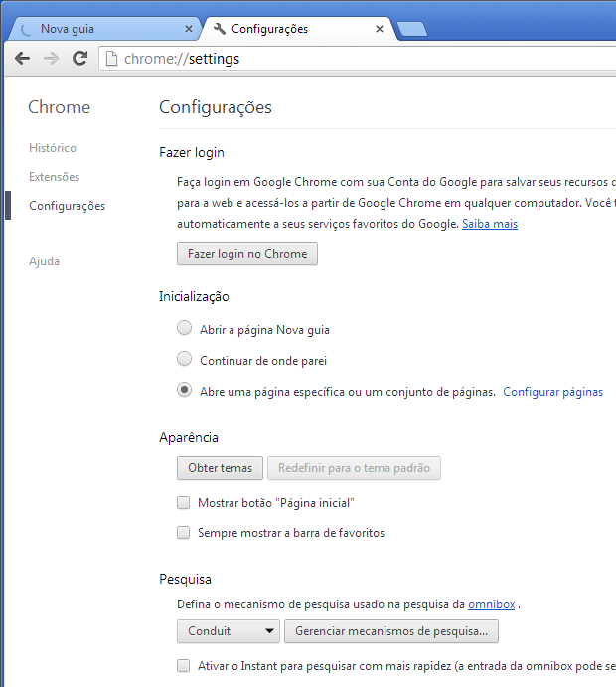The height and width of the screenshot is (687, 616).
Task: Expand the Conduit search engine dropdown
Action: pyautogui.click(x=229, y=631)
